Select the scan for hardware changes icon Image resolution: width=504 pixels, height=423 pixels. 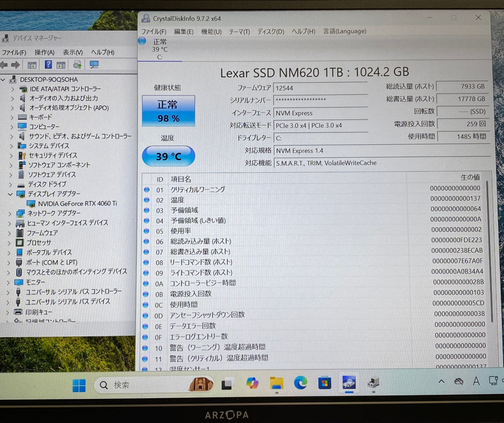(x=77, y=64)
